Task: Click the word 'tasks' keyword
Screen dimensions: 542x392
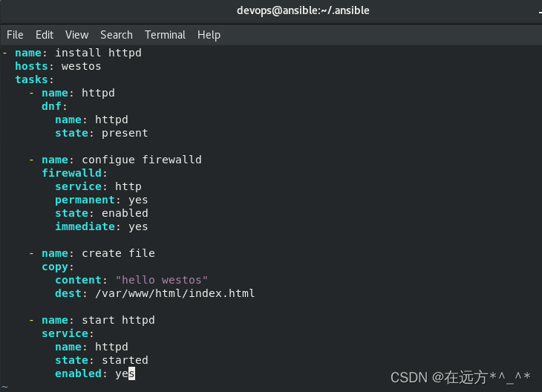Action: tap(31, 79)
